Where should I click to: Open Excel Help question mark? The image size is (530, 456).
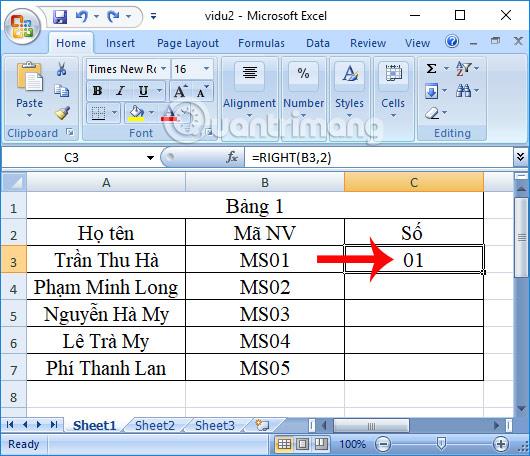(x=452, y=42)
